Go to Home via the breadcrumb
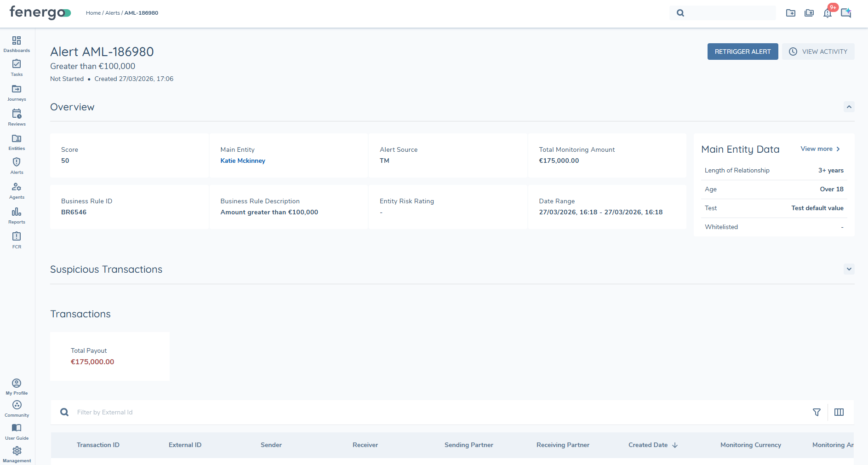The height and width of the screenshot is (465, 868). point(93,13)
